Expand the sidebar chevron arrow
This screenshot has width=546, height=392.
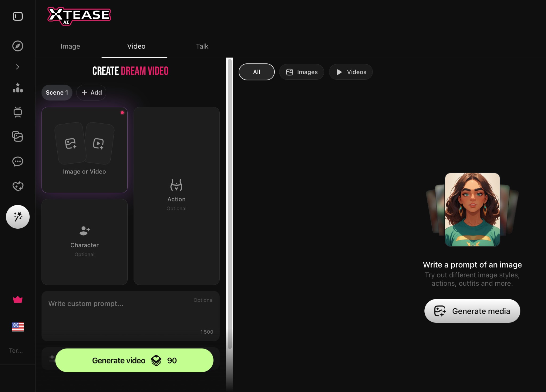18,67
